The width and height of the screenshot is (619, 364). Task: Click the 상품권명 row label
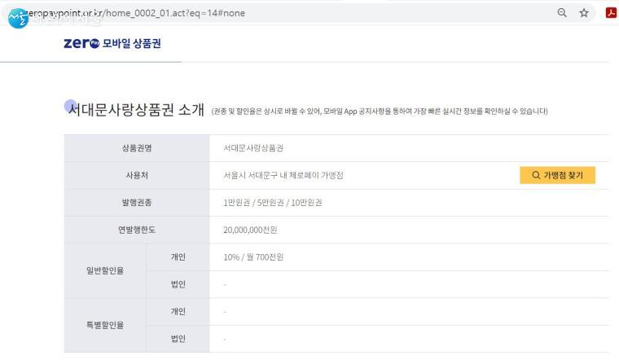137,148
